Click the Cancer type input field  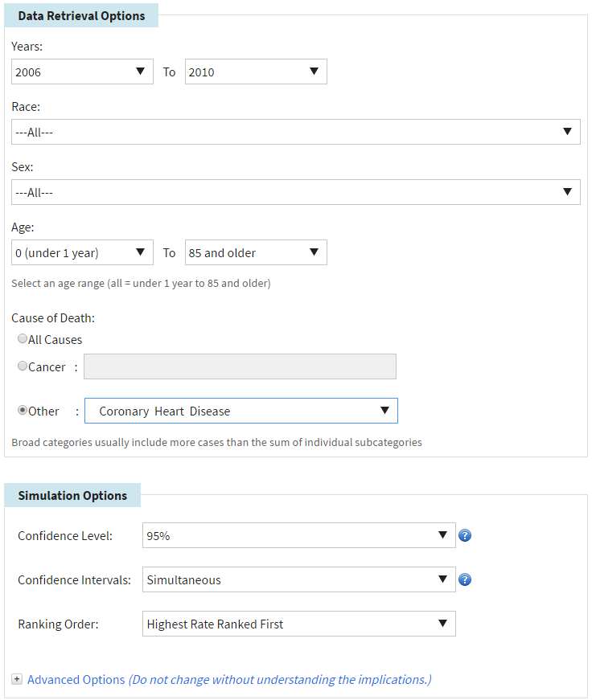pyautogui.click(x=240, y=366)
